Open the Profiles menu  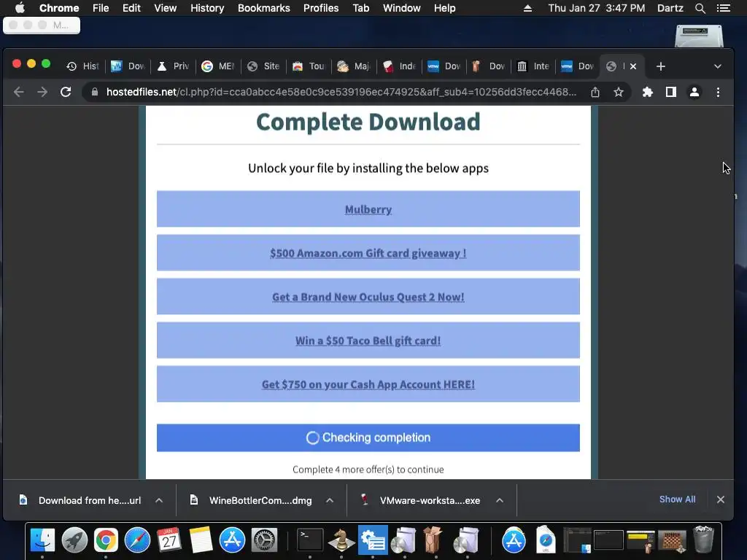(x=321, y=8)
